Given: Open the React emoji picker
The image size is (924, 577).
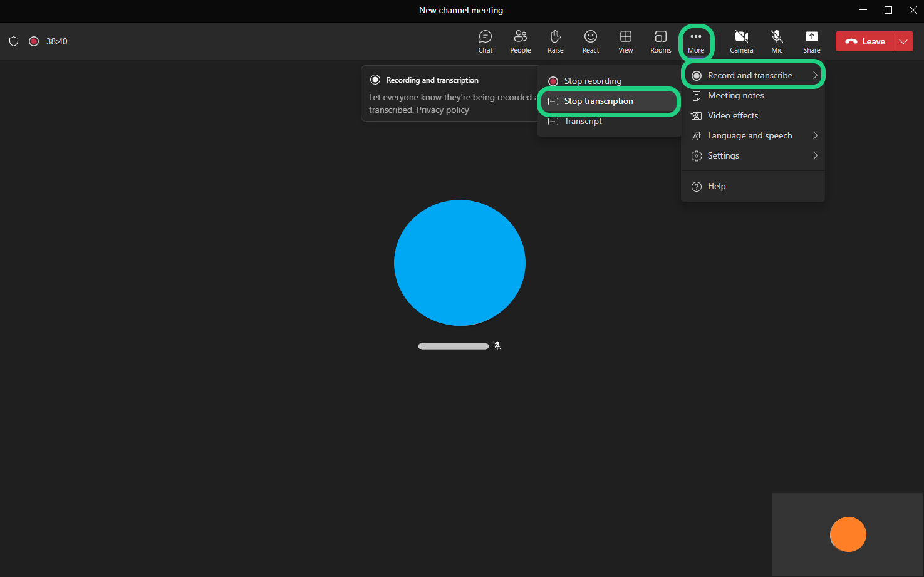Looking at the screenshot, I should click(590, 41).
